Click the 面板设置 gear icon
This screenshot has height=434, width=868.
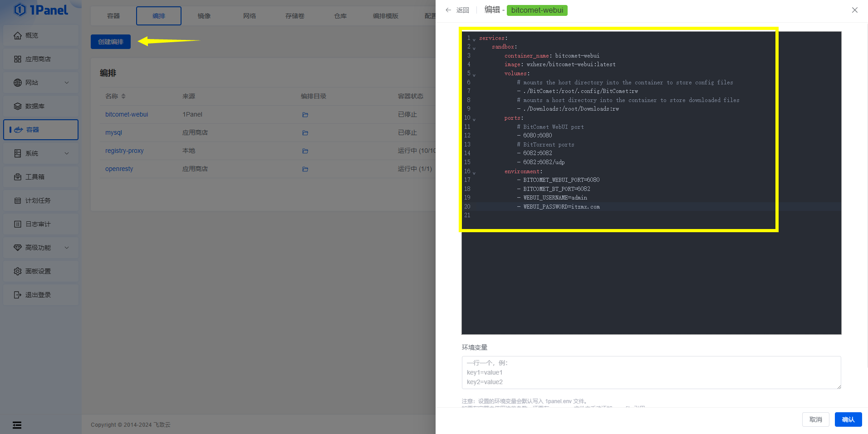pos(18,271)
